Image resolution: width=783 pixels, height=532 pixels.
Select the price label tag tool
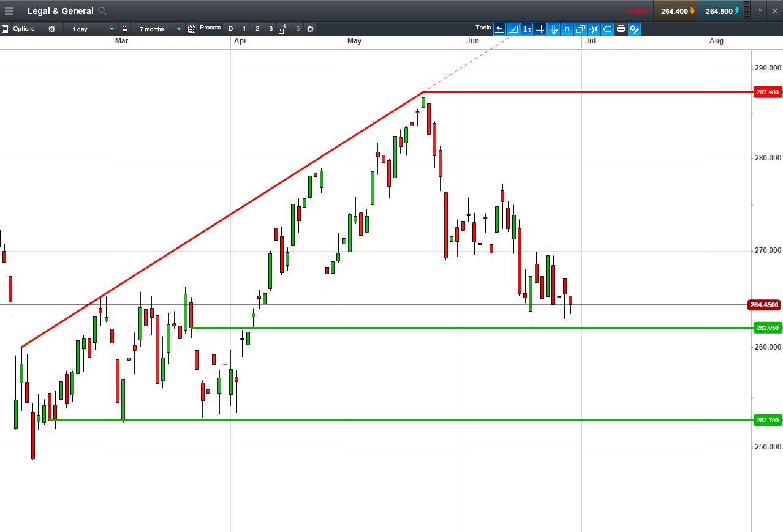point(607,29)
